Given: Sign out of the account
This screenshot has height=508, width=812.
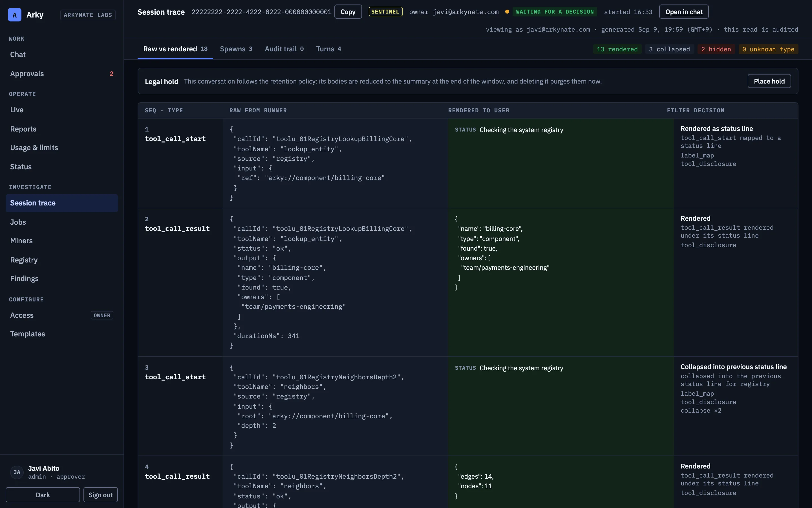Looking at the screenshot, I should (100, 494).
